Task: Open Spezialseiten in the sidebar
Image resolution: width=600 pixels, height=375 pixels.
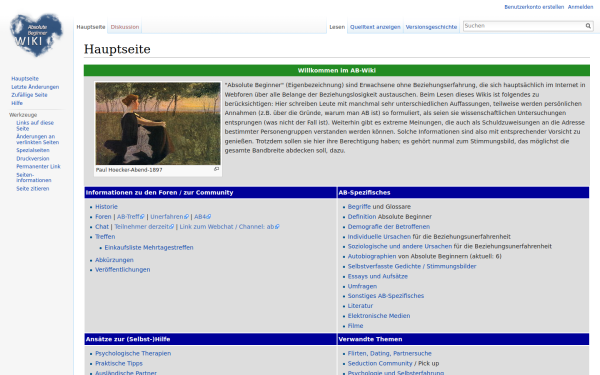Action: pyautogui.click(x=33, y=150)
